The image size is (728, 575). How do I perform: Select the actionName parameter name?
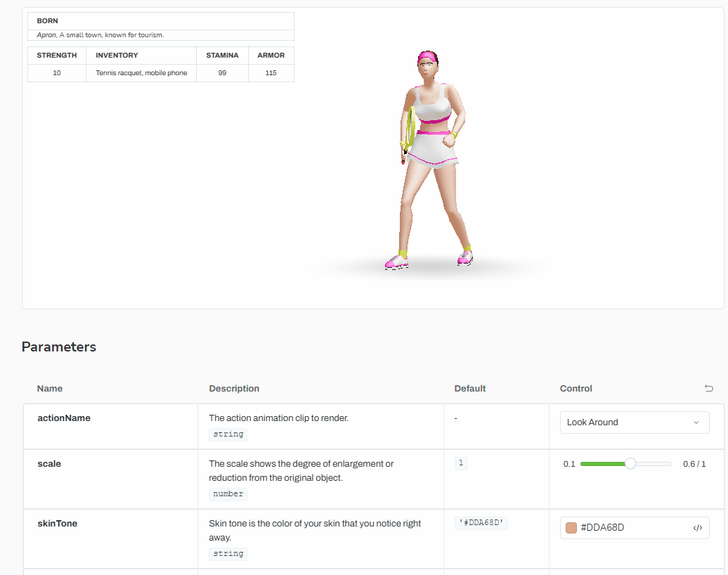pos(64,418)
